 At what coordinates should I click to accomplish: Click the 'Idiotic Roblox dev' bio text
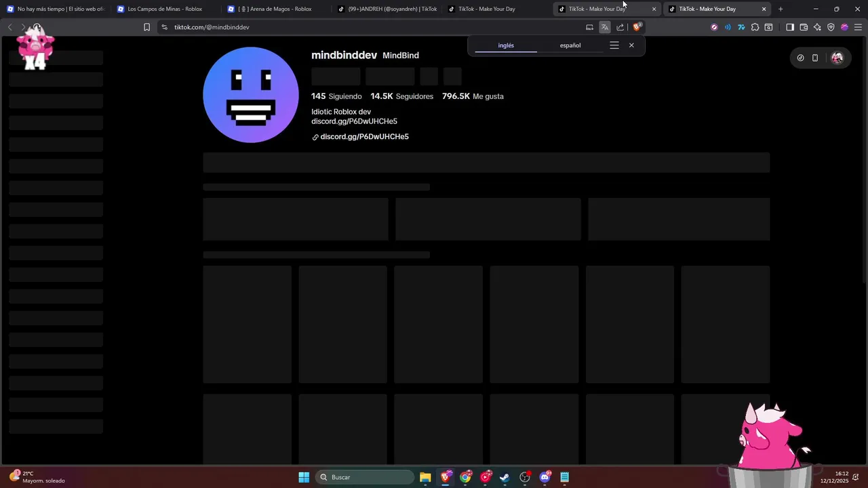click(341, 112)
